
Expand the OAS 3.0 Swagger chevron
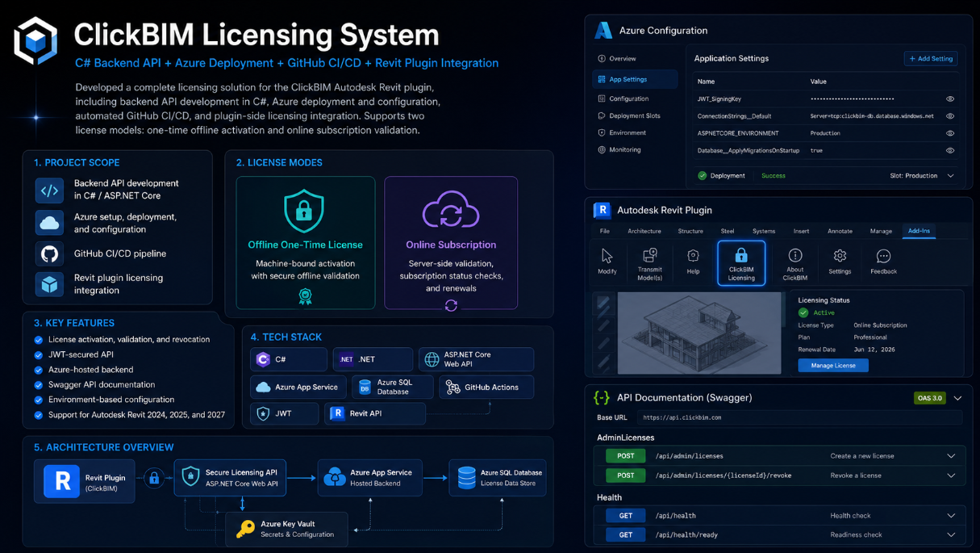click(957, 398)
